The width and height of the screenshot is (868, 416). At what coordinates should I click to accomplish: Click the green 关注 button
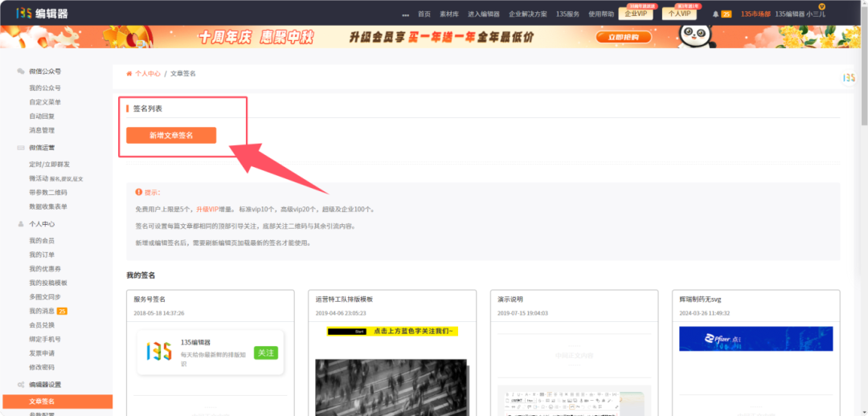(x=266, y=353)
